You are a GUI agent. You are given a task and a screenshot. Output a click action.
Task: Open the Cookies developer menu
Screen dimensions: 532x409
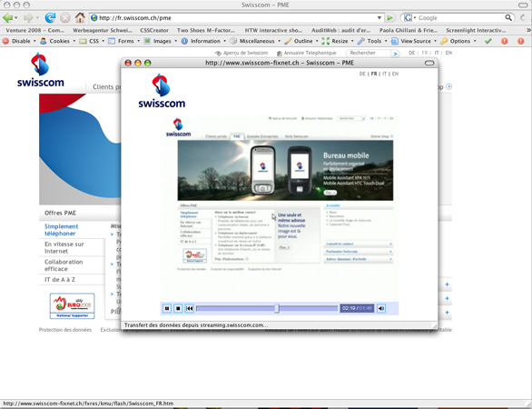tap(57, 41)
